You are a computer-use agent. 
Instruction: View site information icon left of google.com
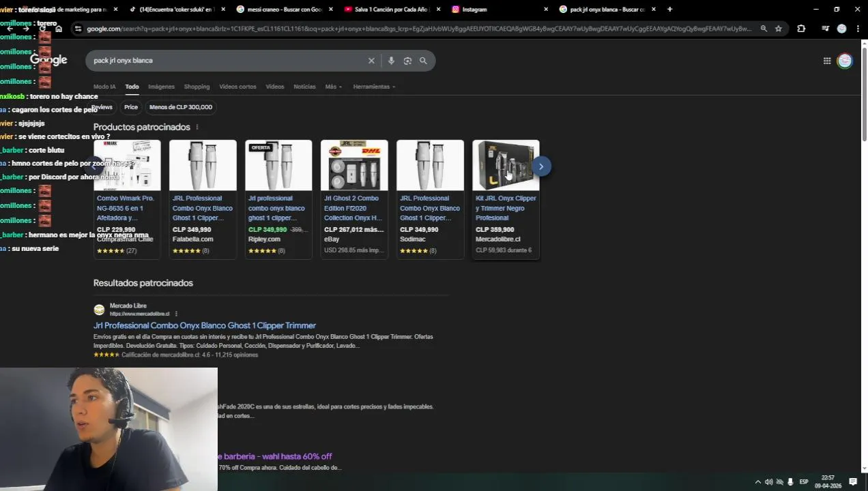tap(78, 29)
